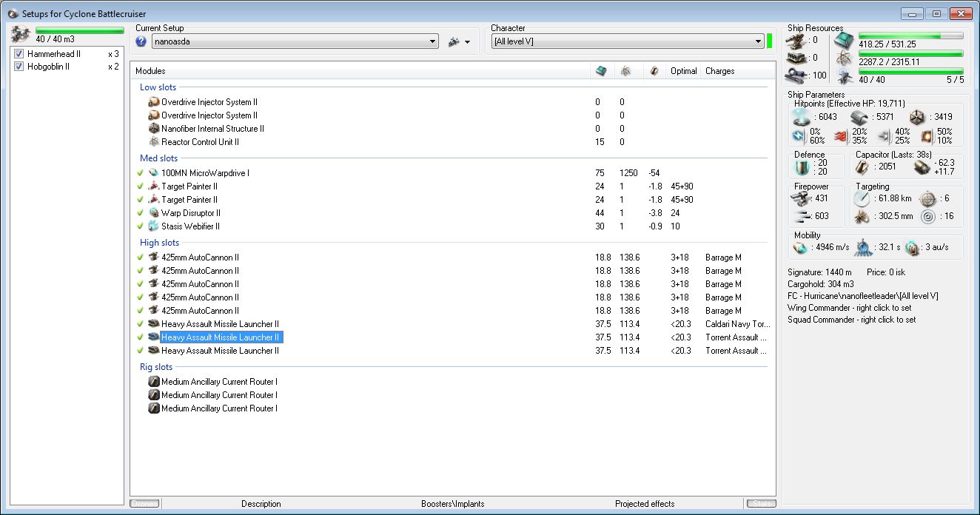Toggle the green check for 100MN MicroWarpdrive I

141,173
